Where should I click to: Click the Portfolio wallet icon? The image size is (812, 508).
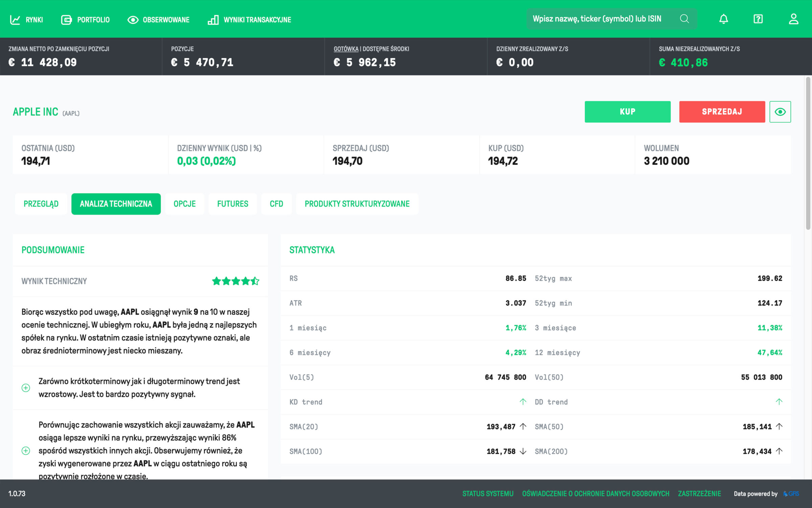pos(66,20)
